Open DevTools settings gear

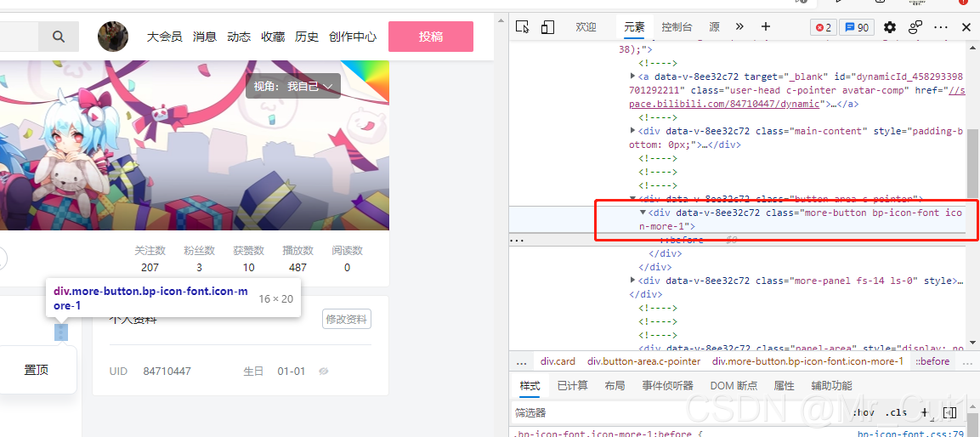(889, 27)
